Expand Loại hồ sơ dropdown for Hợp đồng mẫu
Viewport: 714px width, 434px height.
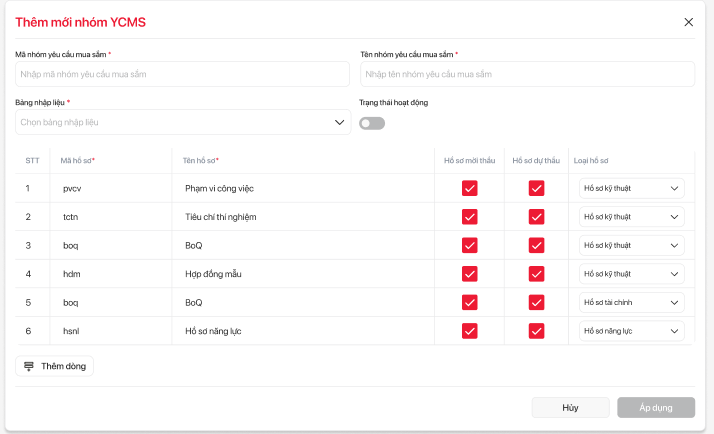tap(632, 274)
